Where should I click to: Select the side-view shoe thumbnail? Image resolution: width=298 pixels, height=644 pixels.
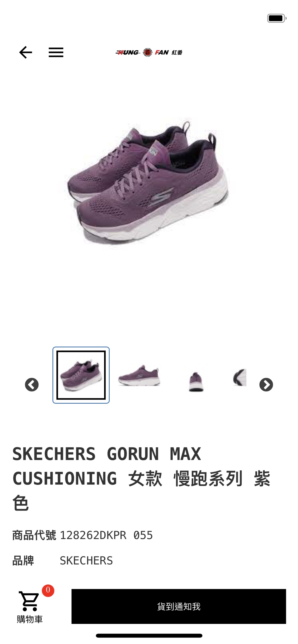click(x=139, y=375)
